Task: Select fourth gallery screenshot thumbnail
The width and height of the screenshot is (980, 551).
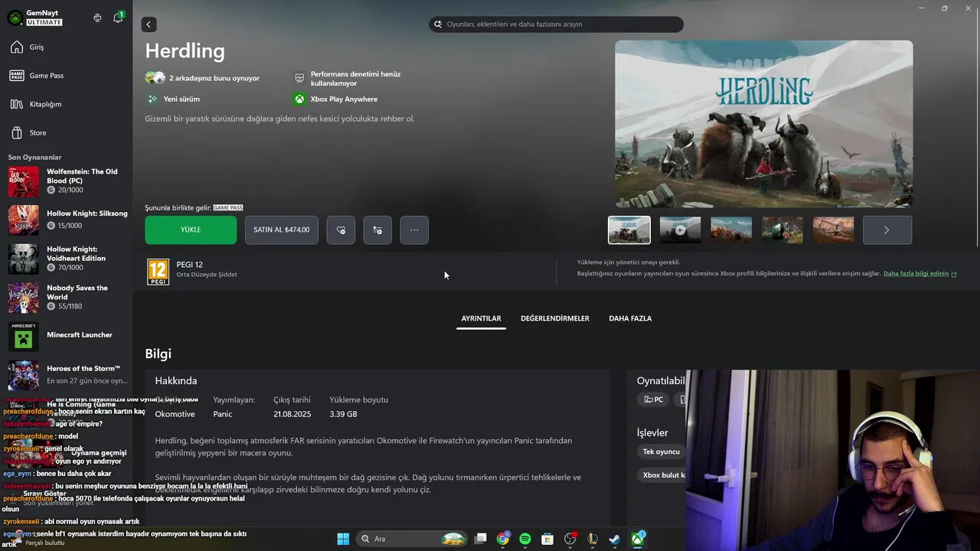Action: [x=782, y=230]
